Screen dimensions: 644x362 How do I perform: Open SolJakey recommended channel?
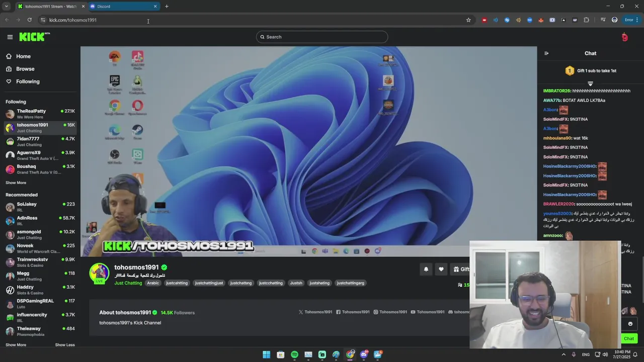click(40, 207)
